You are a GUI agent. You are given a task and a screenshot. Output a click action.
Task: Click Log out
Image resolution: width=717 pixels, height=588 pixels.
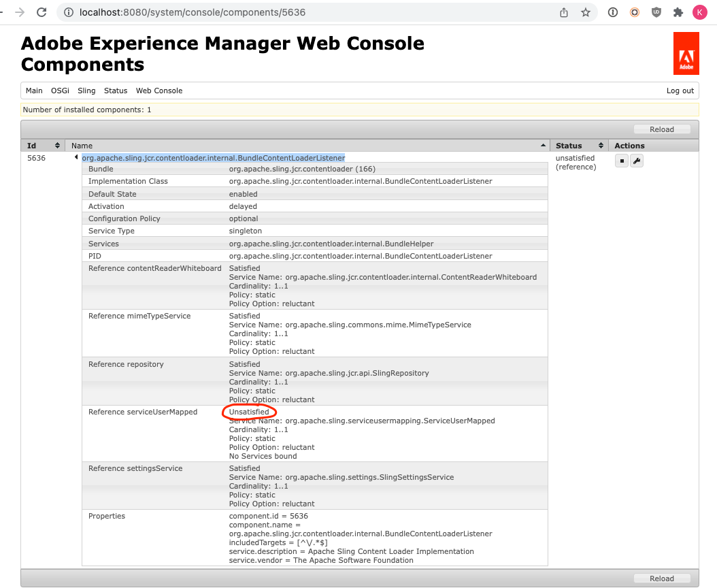point(680,91)
